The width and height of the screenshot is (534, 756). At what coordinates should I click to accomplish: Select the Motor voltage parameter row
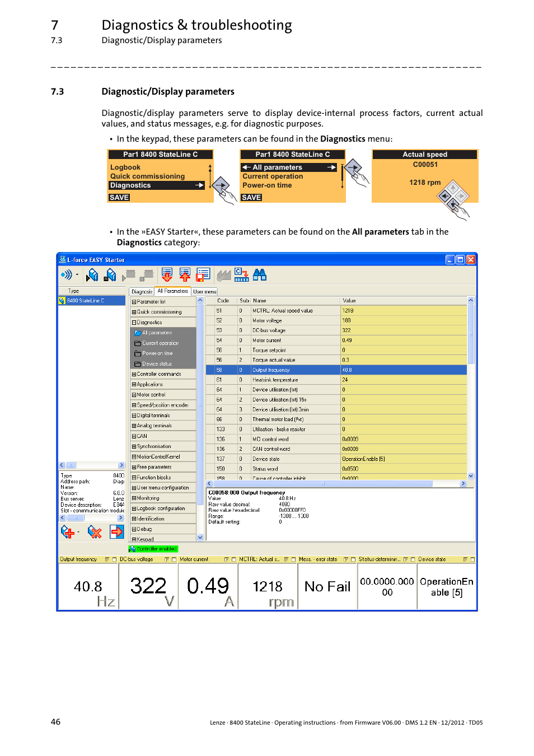(336, 321)
